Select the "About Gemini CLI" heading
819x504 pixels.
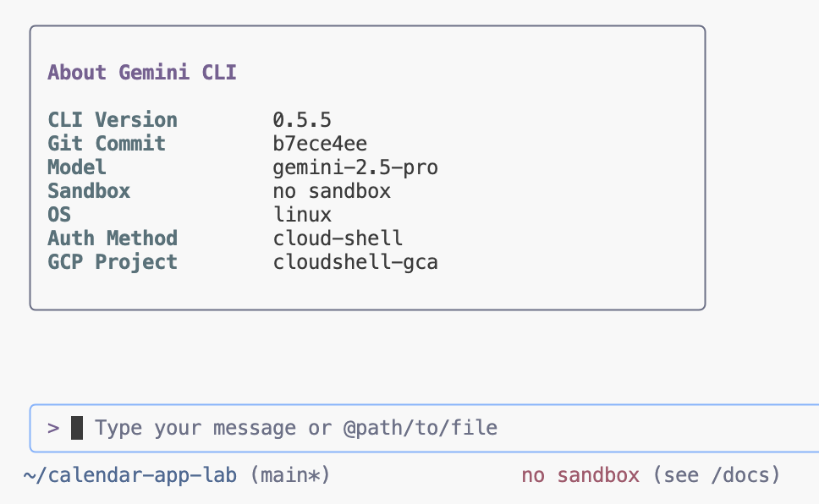point(142,73)
